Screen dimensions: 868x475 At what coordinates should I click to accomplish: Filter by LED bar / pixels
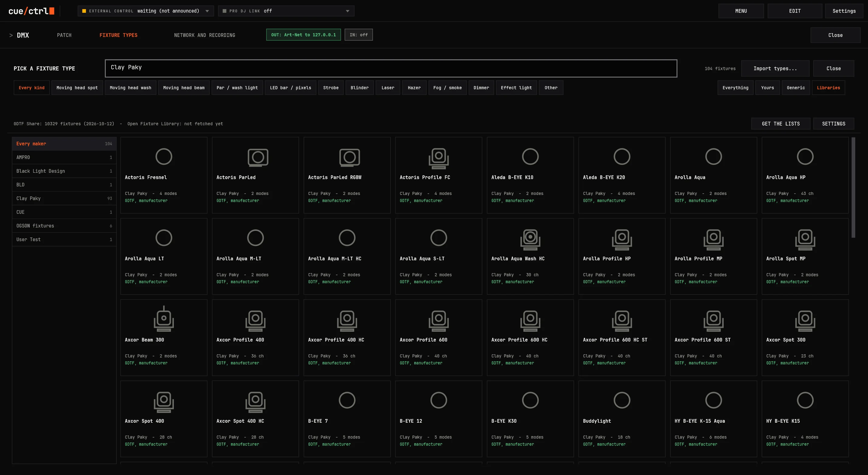[291, 88]
